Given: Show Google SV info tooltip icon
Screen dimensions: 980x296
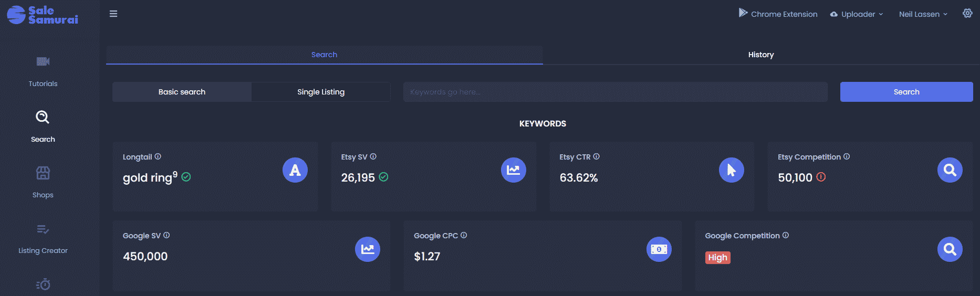Looking at the screenshot, I should click(166, 235).
